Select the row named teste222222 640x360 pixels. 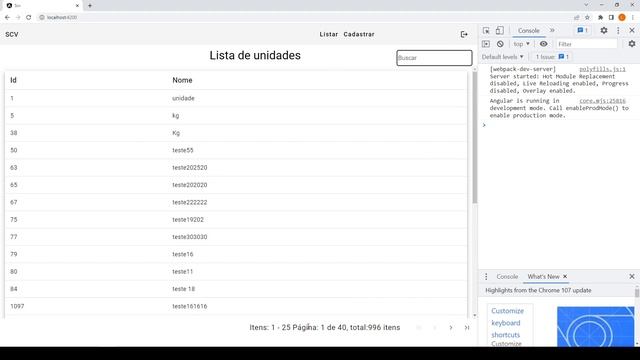click(236, 202)
